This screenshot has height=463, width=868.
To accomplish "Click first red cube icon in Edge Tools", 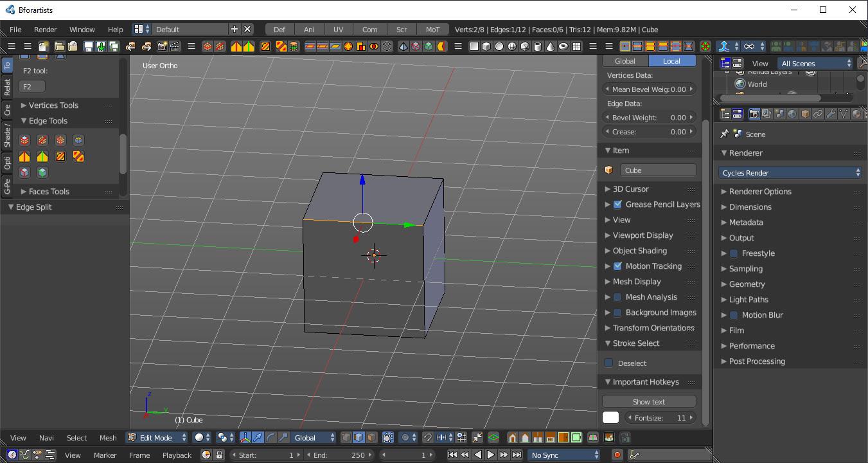I will pos(24,140).
